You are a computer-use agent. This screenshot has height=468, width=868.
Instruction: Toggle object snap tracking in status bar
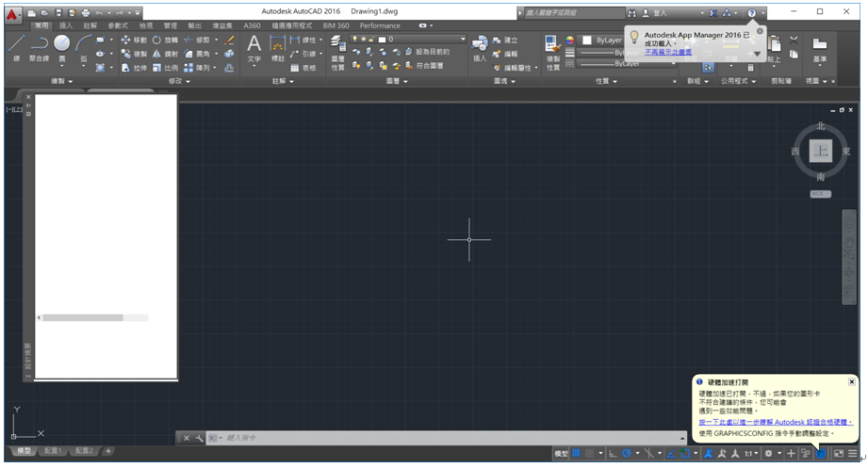[x=671, y=454]
